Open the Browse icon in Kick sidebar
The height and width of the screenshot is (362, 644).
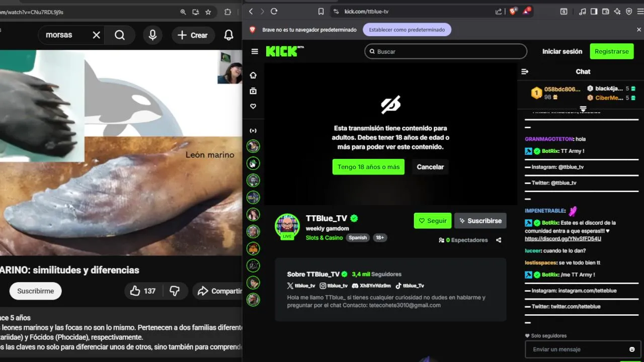pos(253,91)
